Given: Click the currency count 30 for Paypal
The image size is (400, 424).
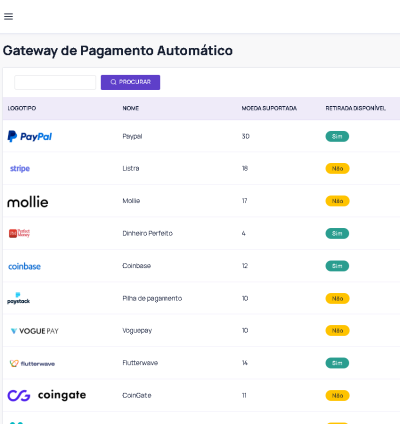Looking at the screenshot, I should click(x=246, y=136).
